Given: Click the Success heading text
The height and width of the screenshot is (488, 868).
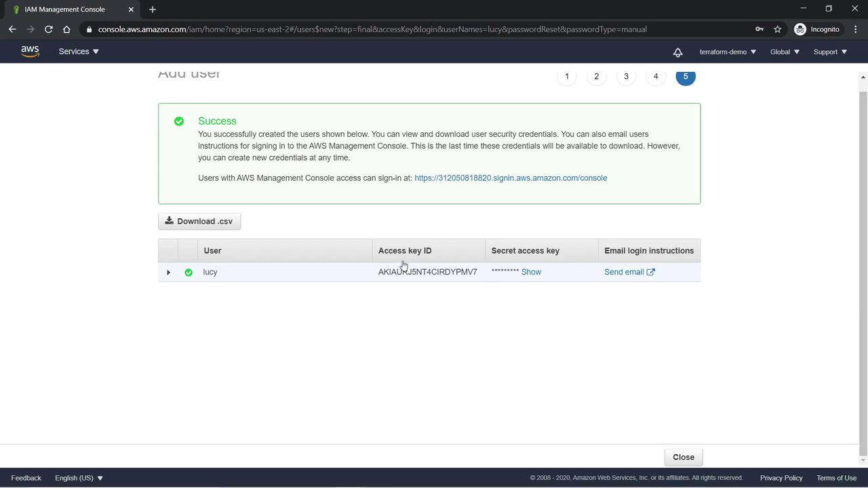Looking at the screenshot, I should click(217, 121).
